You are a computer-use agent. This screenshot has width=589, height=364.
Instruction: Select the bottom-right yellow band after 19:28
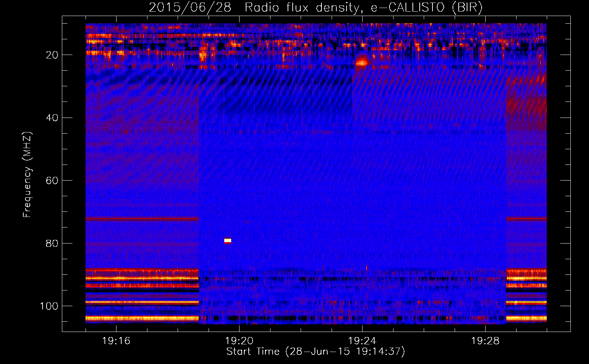click(526, 318)
